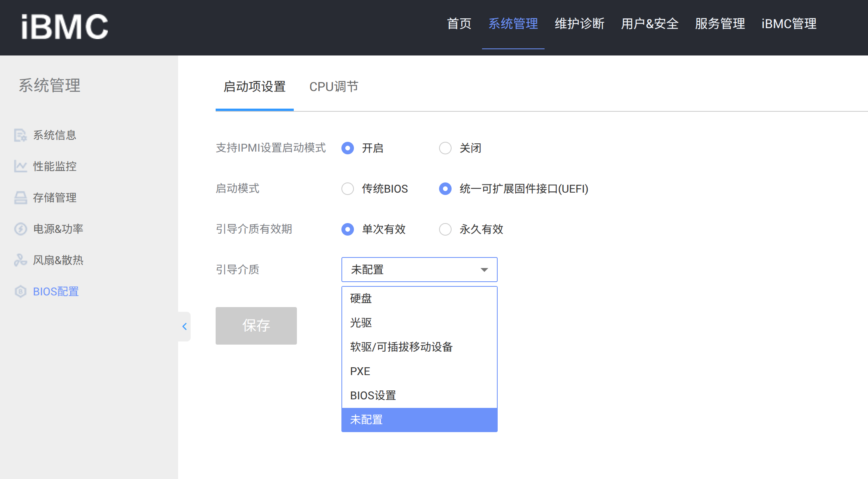Select 传统BIOS boot mode

347,189
